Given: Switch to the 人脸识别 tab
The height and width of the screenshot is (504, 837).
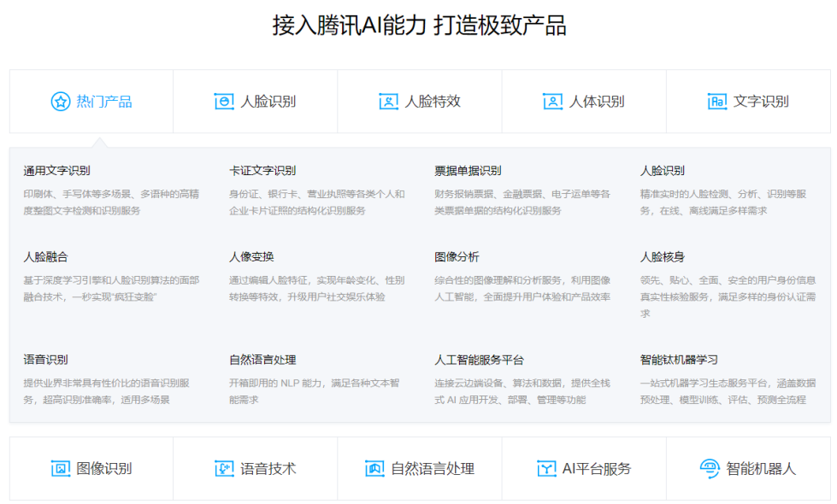Looking at the screenshot, I should click(255, 102).
